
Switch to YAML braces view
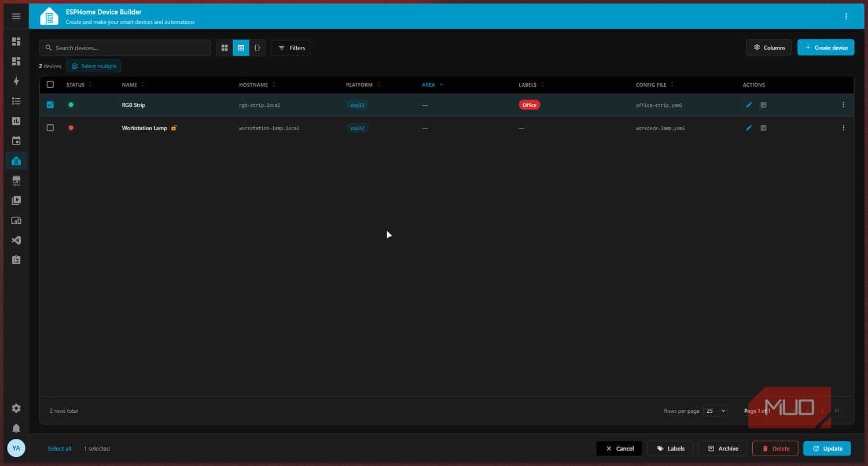click(x=258, y=48)
